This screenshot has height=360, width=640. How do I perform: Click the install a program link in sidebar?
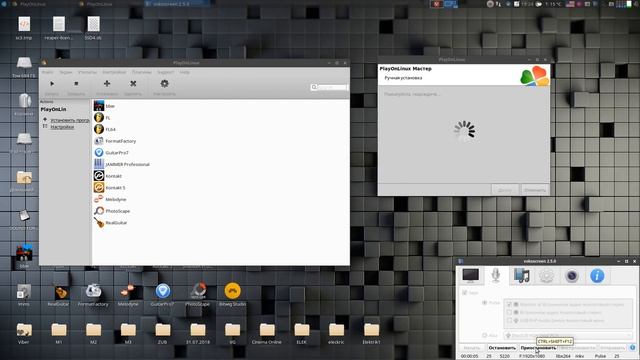point(70,120)
